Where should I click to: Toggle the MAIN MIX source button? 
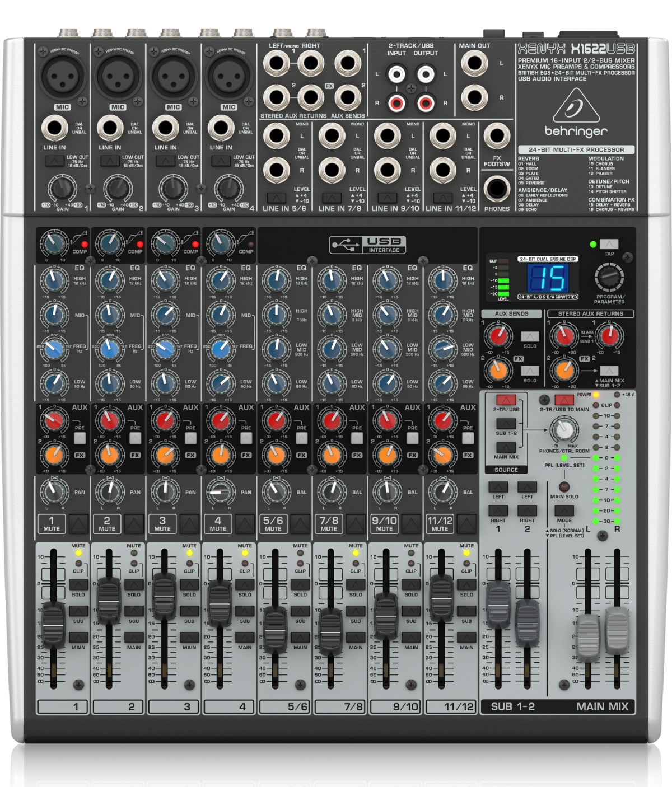coord(506,447)
